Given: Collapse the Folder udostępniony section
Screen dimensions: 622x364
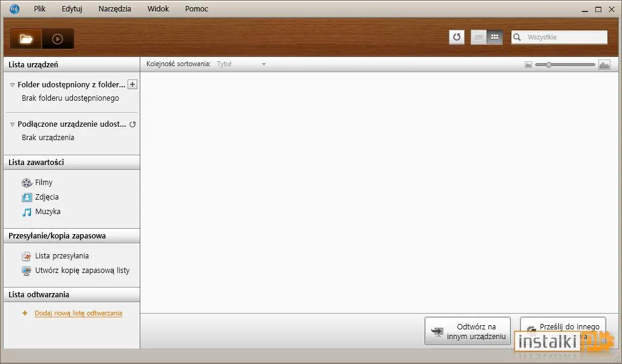Looking at the screenshot, I should 12,85.
